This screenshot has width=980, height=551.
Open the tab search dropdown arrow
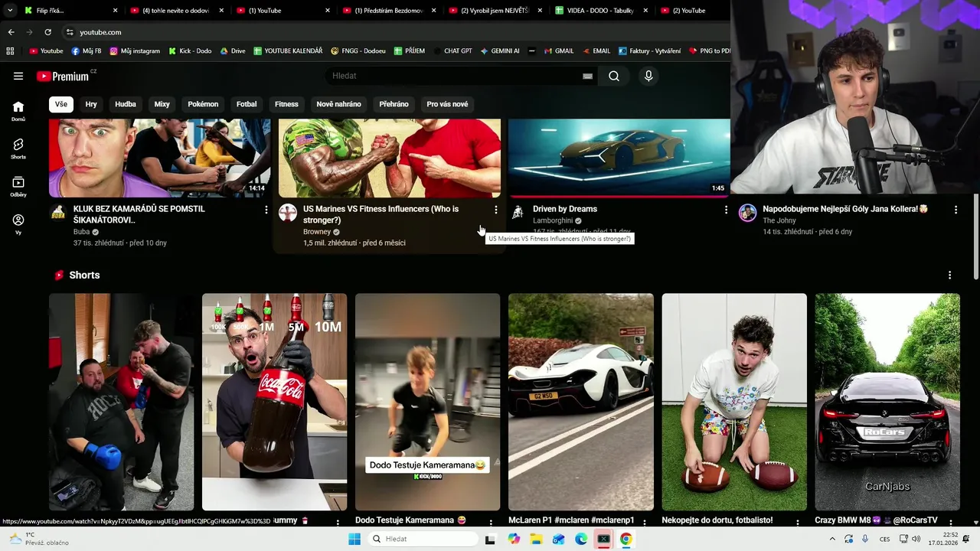[x=10, y=11]
